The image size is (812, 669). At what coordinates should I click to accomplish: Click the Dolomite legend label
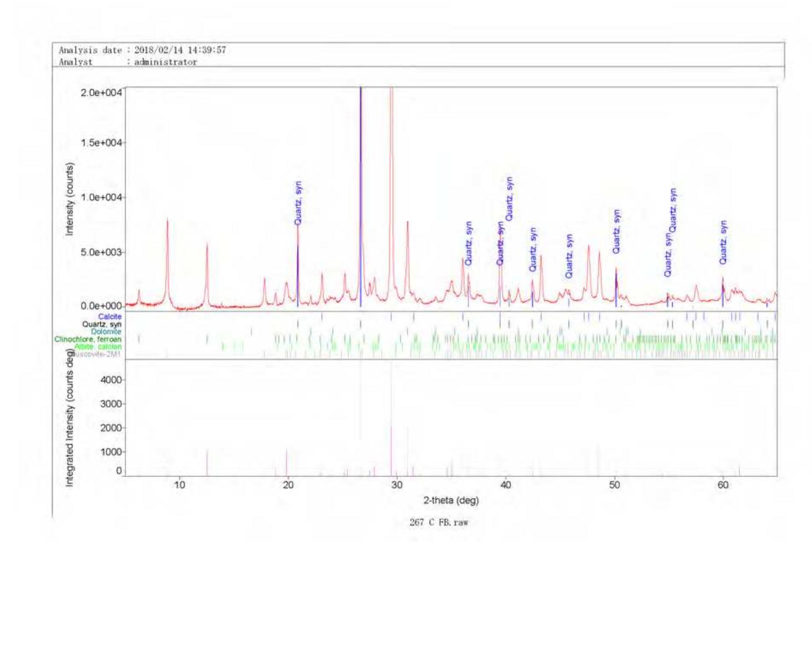click(106, 331)
